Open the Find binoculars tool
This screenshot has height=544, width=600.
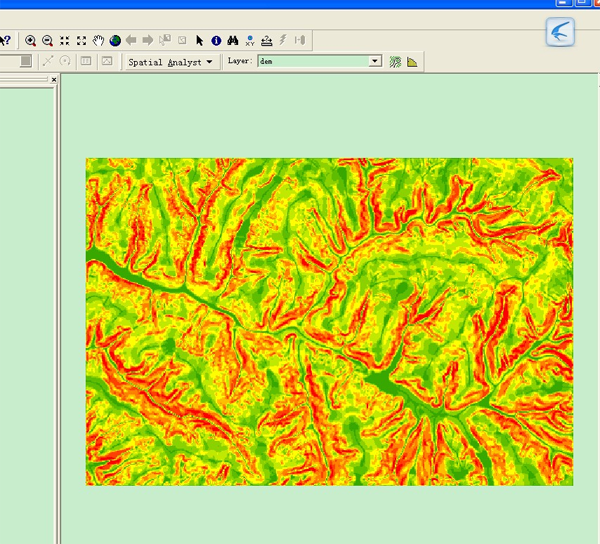pos(232,41)
